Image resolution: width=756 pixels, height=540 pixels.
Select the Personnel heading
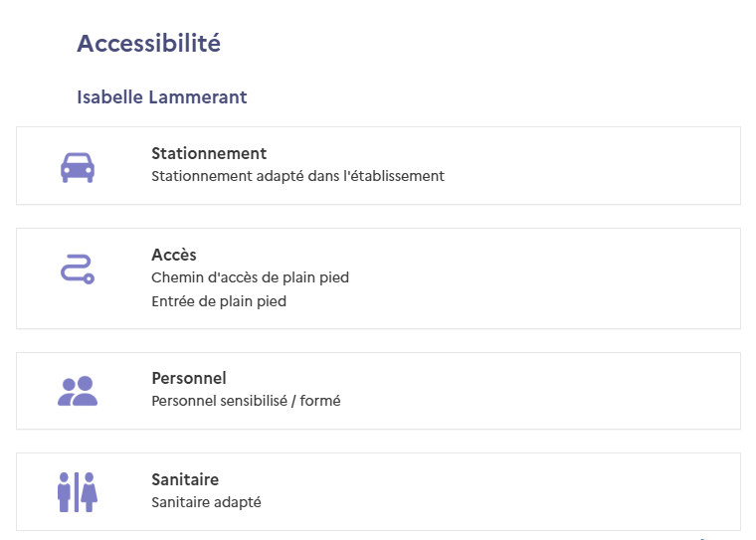pos(189,378)
